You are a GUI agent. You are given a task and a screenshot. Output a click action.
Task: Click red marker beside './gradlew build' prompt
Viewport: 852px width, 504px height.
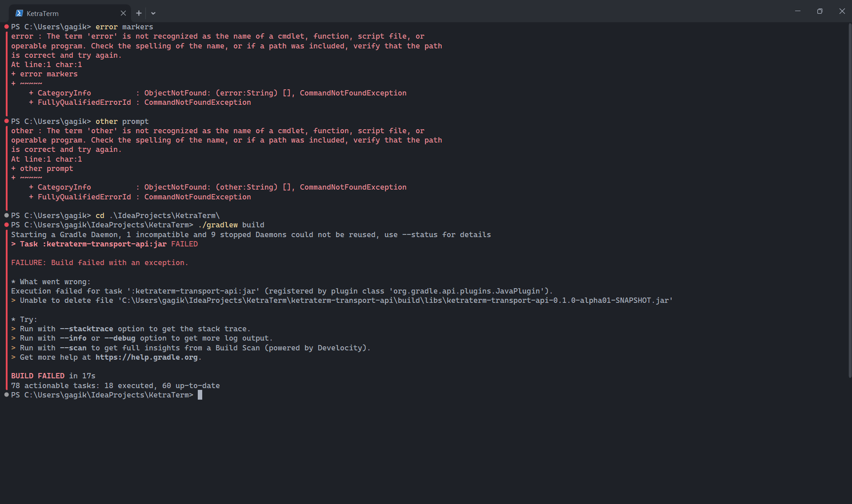point(7,225)
